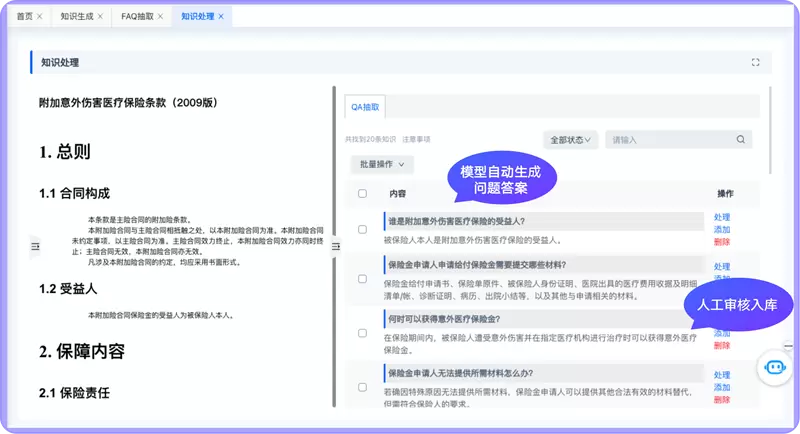Click the 请输入 search input field
The width and height of the screenshot is (800, 434).
pyautogui.click(x=668, y=140)
